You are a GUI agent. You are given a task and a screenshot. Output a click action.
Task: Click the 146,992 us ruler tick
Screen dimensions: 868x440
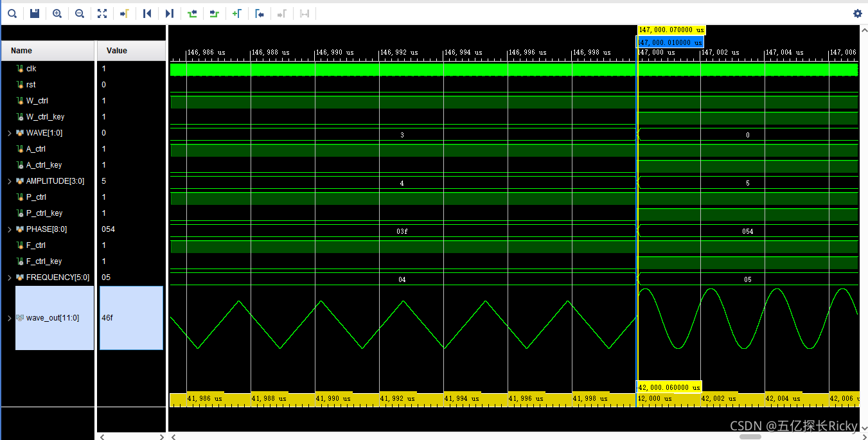398,53
